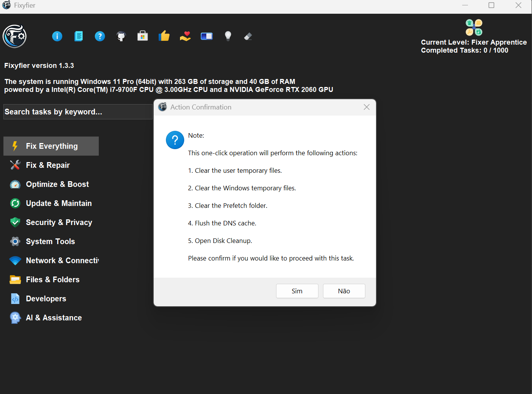532x394 pixels.
Task: Click the Não button to decline
Action: pyautogui.click(x=344, y=291)
